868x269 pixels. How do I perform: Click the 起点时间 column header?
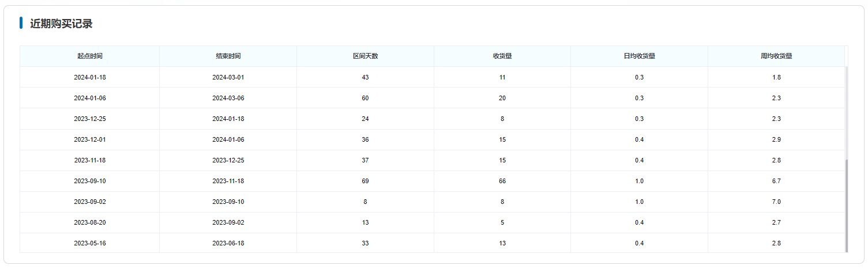90,56
